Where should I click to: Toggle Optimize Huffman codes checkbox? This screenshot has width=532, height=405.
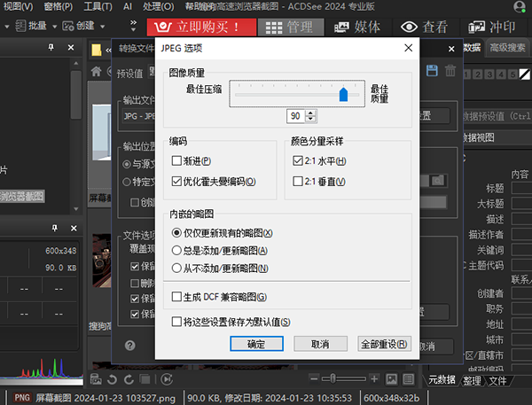click(176, 181)
